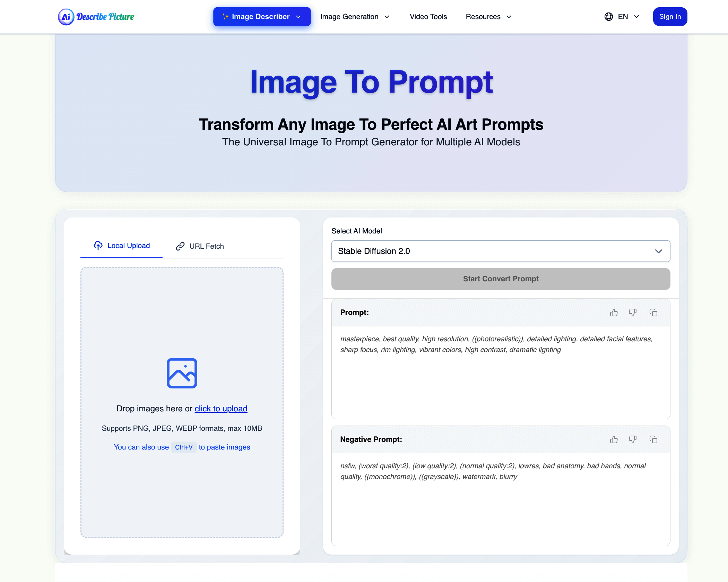The image size is (728, 582).
Task: Click the Sign In button
Action: (x=670, y=16)
